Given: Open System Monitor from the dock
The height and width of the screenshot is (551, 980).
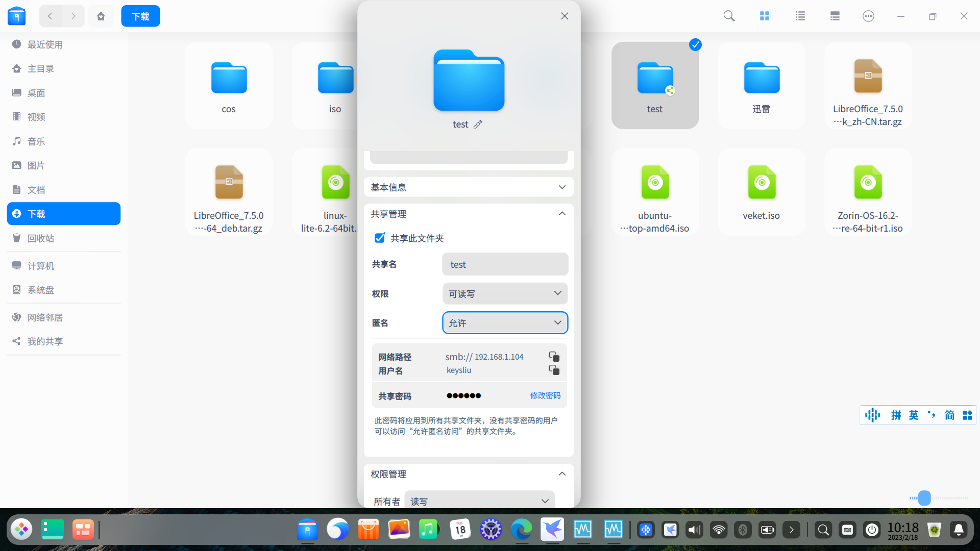Looking at the screenshot, I should click(583, 530).
